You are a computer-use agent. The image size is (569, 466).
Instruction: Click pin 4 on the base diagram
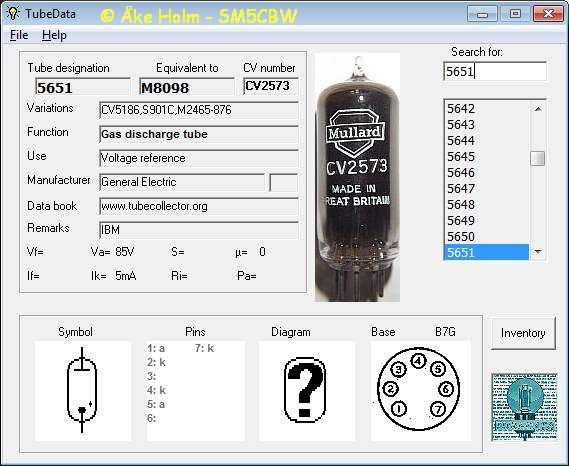coord(418,361)
